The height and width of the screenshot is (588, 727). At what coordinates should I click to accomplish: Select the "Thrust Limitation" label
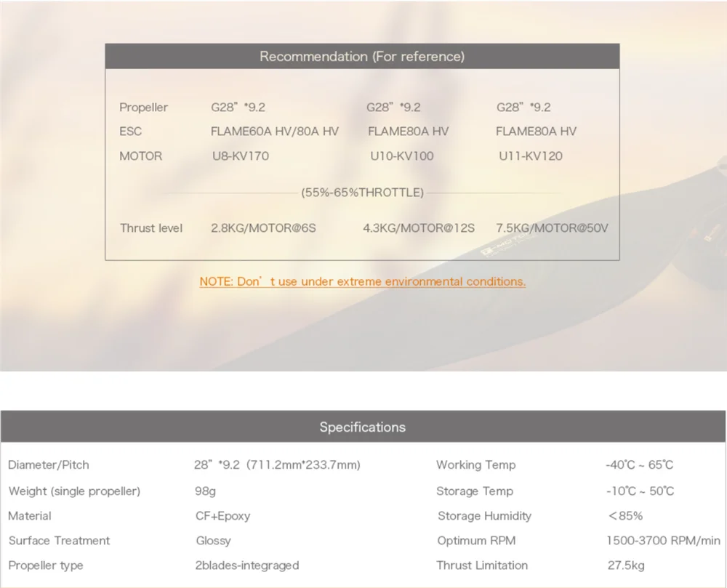[482, 565]
